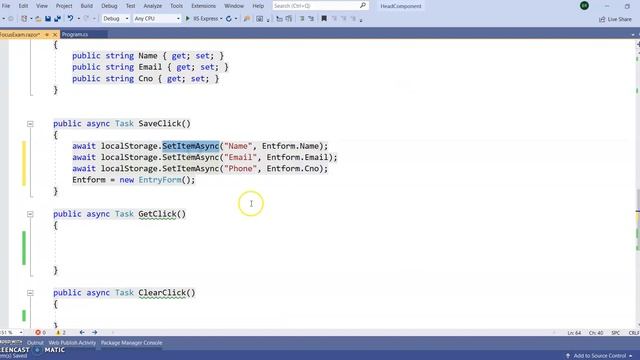Click the search magnifier icon
The width and height of the screenshot is (640, 360).
[x=362, y=6]
